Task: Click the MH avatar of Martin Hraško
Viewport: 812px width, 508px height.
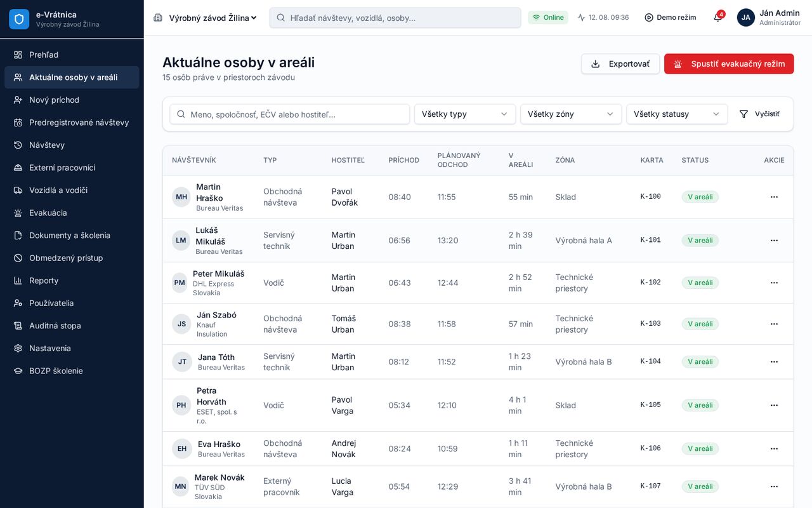Action: pos(181,197)
